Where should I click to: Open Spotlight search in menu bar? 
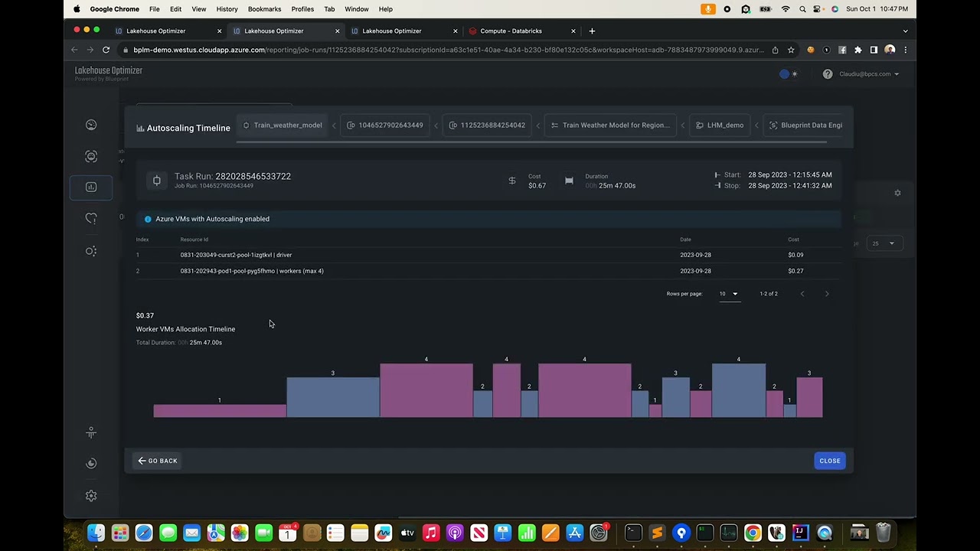[x=802, y=9]
